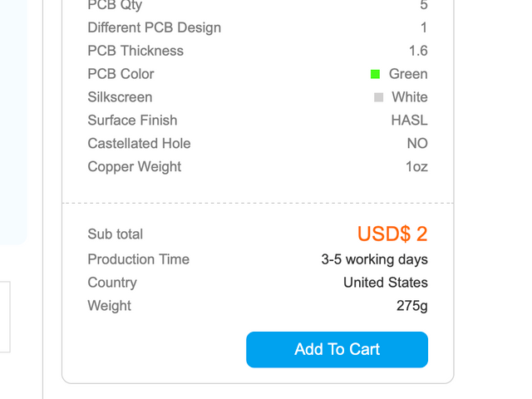Click the Add To Cart button
This screenshot has height=399, width=532.
coord(337,349)
